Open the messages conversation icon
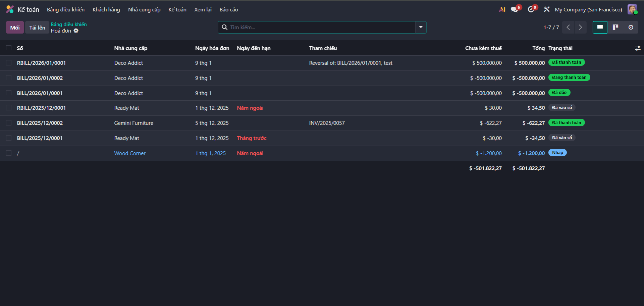644x306 pixels. coord(514,9)
